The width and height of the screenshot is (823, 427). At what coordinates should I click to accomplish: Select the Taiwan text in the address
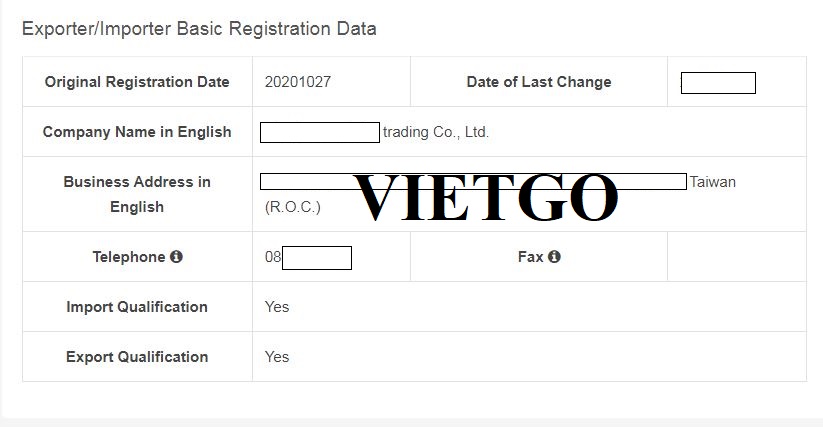point(712,182)
